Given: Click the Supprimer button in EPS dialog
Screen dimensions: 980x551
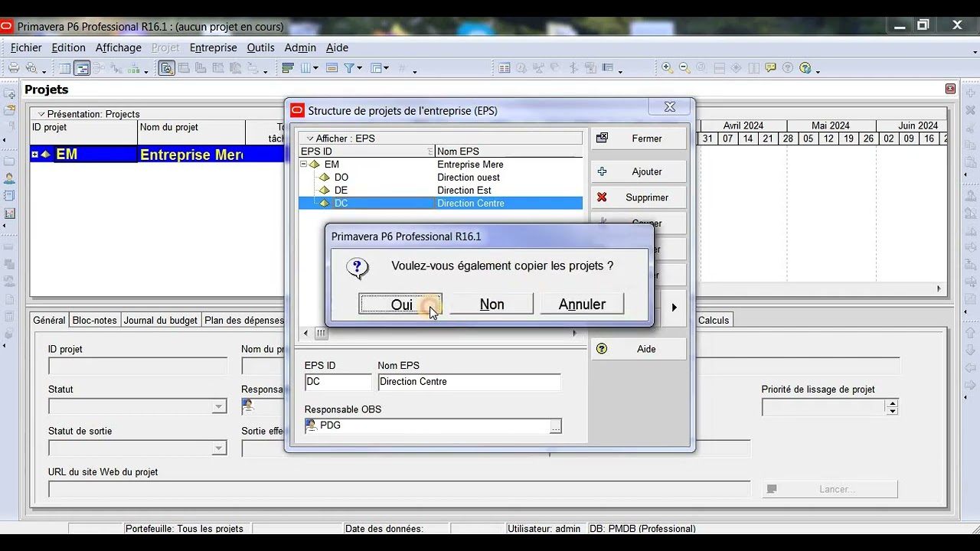Looking at the screenshot, I should pyautogui.click(x=639, y=197).
